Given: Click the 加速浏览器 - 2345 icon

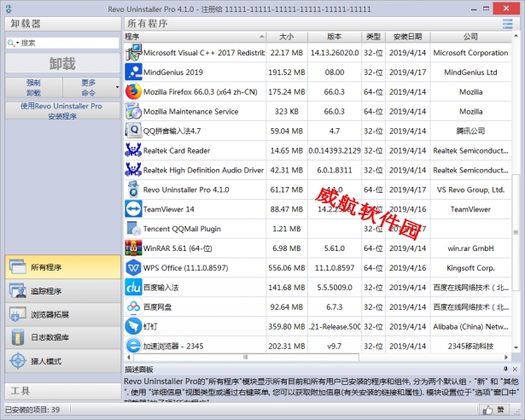Looking at the screenshot, I should coord(133,346).
